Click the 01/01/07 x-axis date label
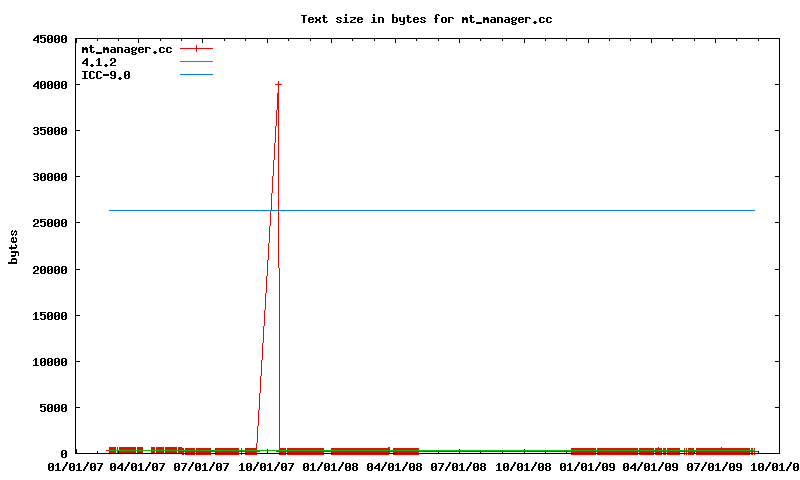The image size is (800, 480). [x=75, y=466]
